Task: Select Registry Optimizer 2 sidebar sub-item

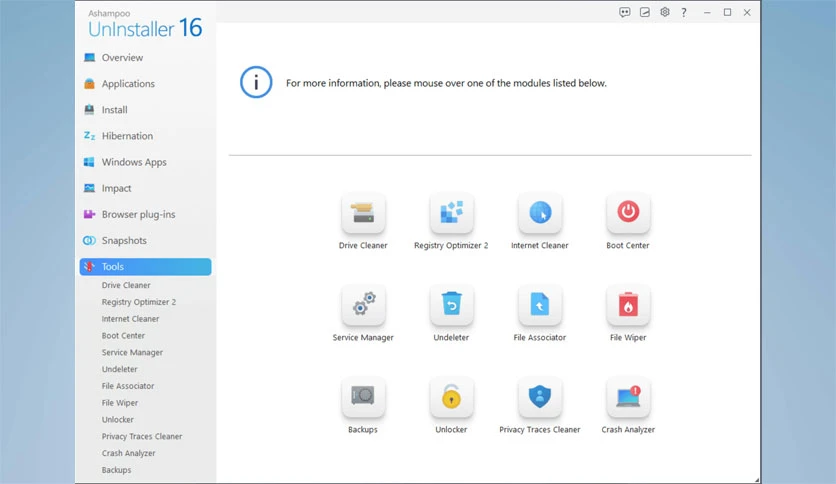Action: coord(139,302)
